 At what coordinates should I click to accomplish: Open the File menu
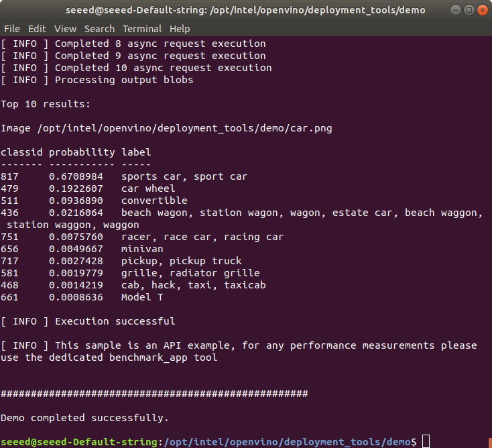[x=12, y=29]
